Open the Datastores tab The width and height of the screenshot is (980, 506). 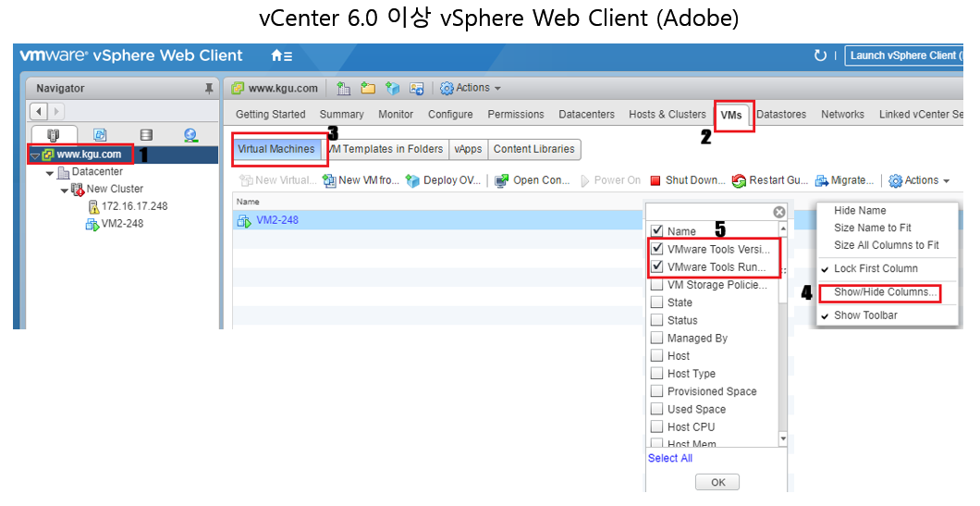pos(781,115)
